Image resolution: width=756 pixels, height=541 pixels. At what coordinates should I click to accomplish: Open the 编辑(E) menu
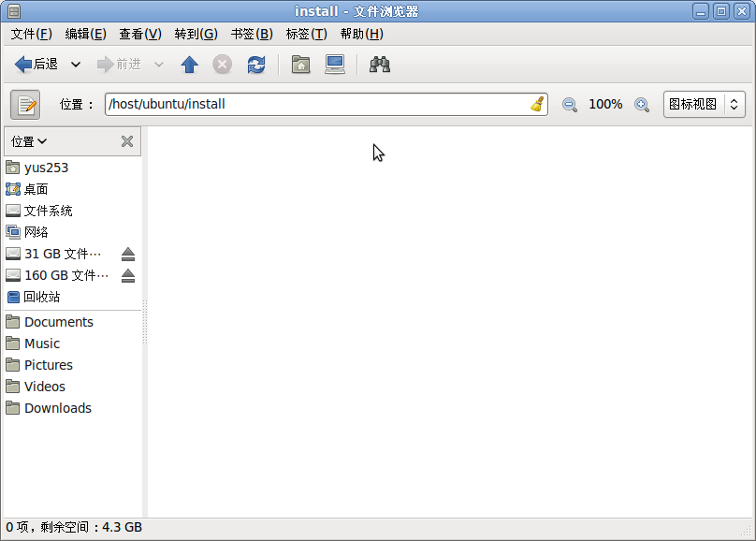85,35
